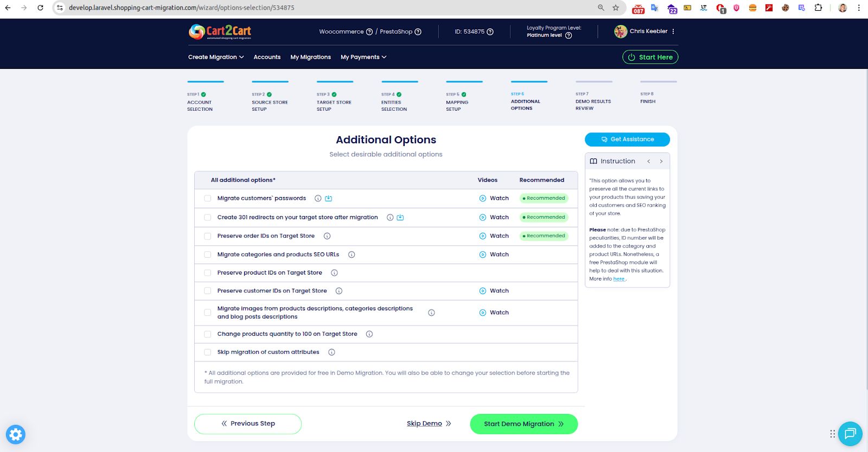Check Migrate categories and products SEO URLs
Screen dimensions: 868x452
click(x=208, y=254)
